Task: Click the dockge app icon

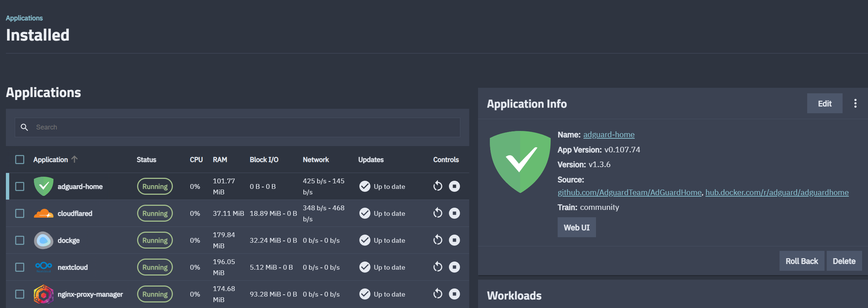Action: (43, 240)
